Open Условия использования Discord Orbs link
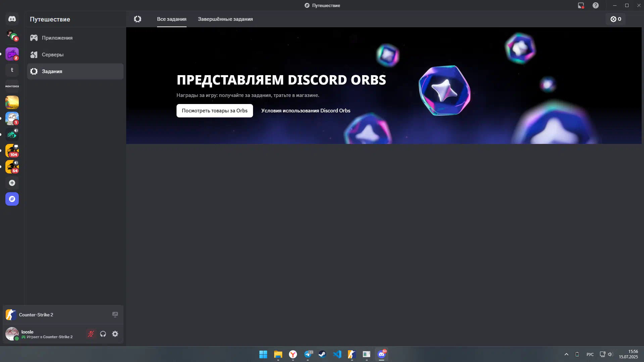The width and height of the screenshot is (644, 362). 306,111
